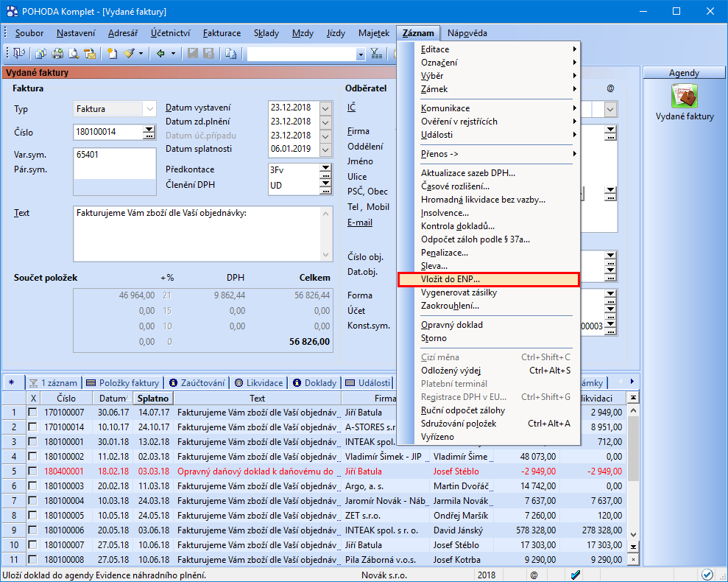The width and height of the screenshot is (728, 582).
Task: Tick the checkbox for invoice 180100001
Action: pos(32,441)
